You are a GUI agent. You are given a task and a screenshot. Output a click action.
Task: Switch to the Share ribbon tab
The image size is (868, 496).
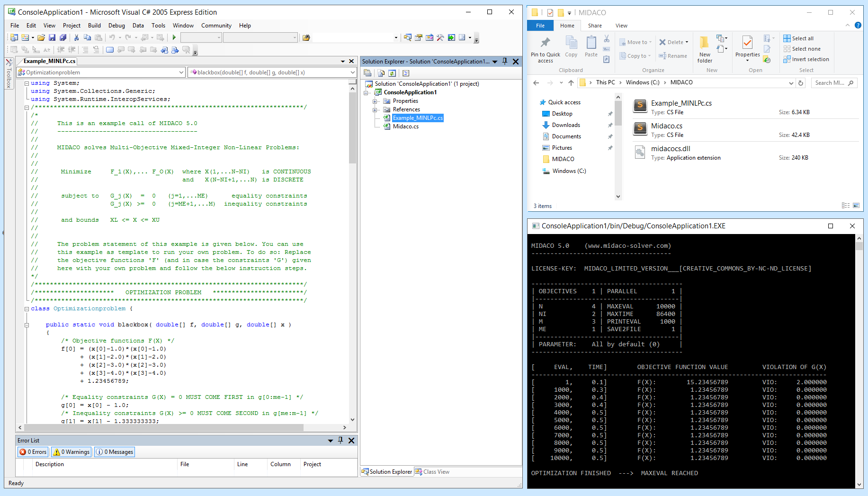click(595, 26)
